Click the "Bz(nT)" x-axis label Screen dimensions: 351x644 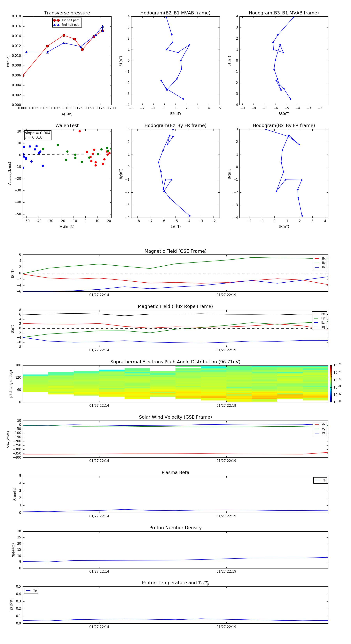(x=175, y=227)
